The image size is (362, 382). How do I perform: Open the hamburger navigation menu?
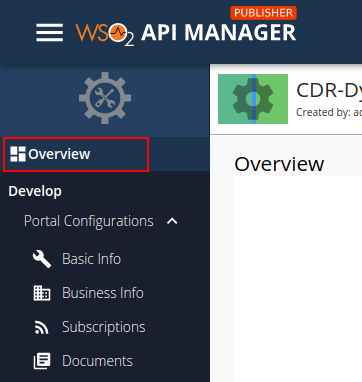pos(50,33)
